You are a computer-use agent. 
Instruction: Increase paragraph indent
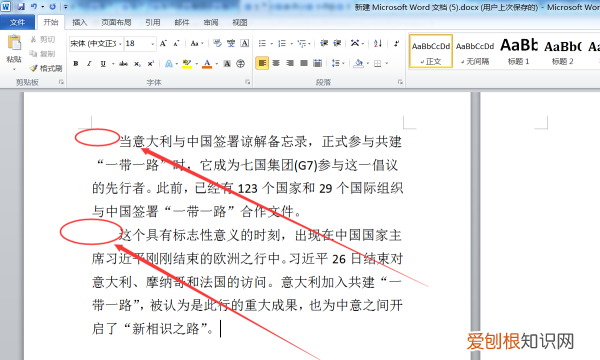[x=337, y=43]
